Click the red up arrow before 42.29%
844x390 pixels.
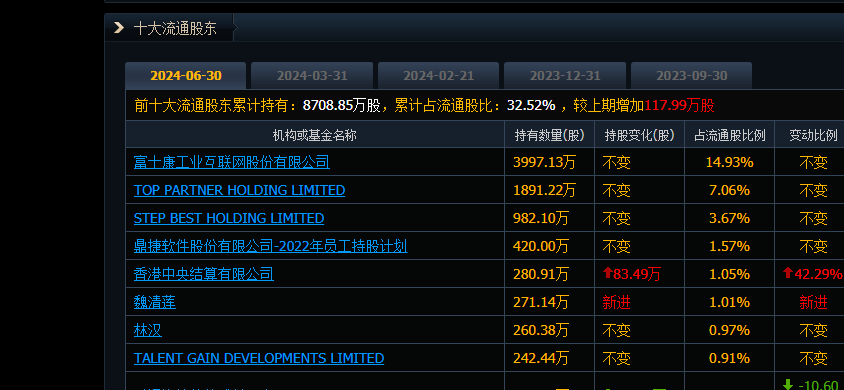point(788,273)
